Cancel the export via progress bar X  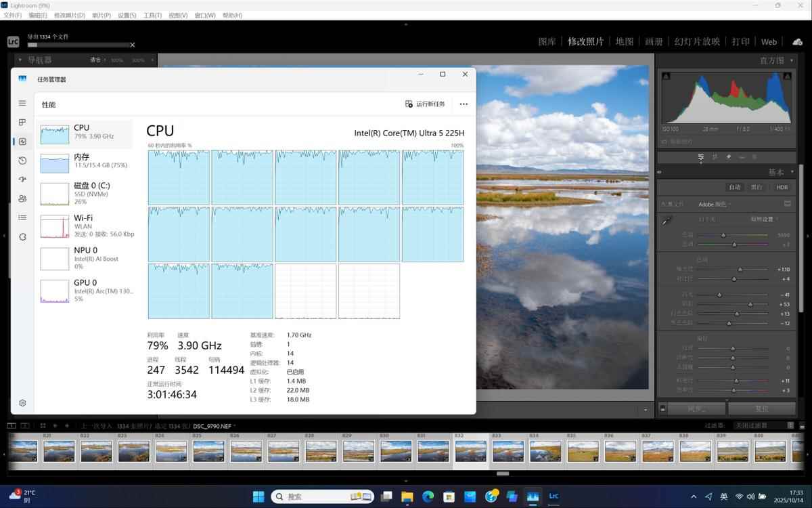(133, 45)
